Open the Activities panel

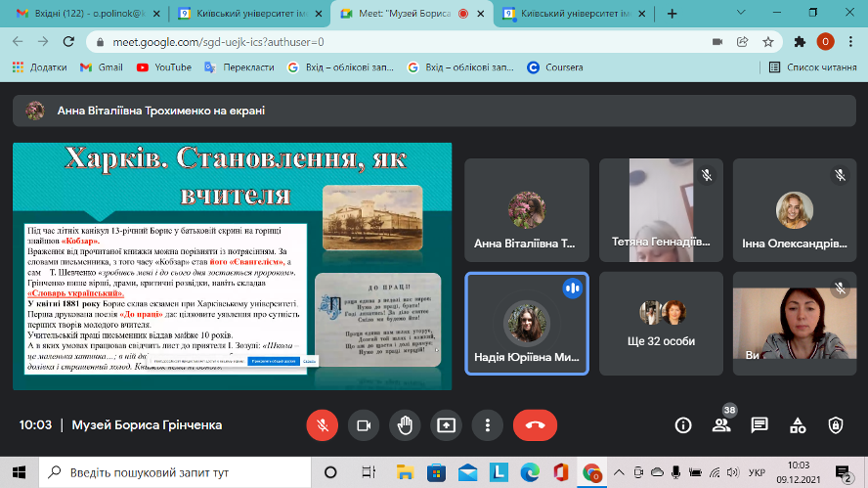[x=798, y=425]
